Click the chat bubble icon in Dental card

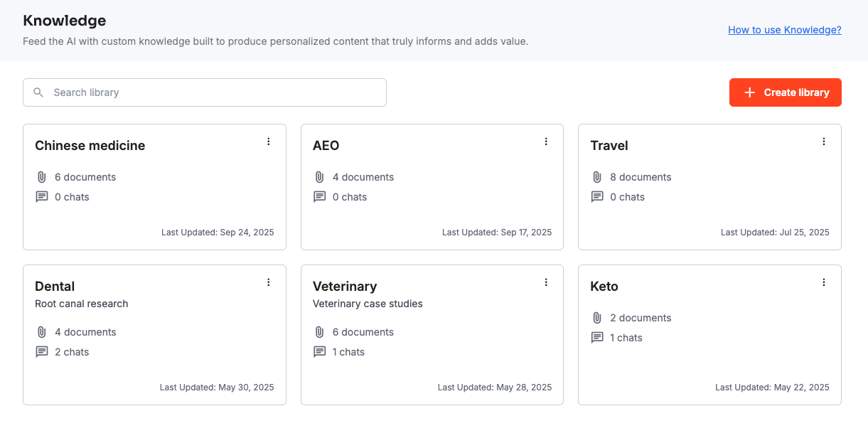point(42,352)
